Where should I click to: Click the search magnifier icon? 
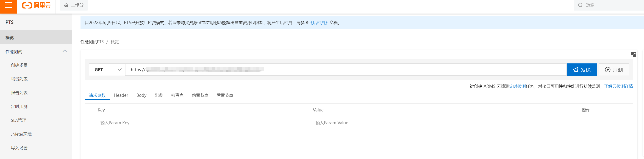[x=580, y=5]
